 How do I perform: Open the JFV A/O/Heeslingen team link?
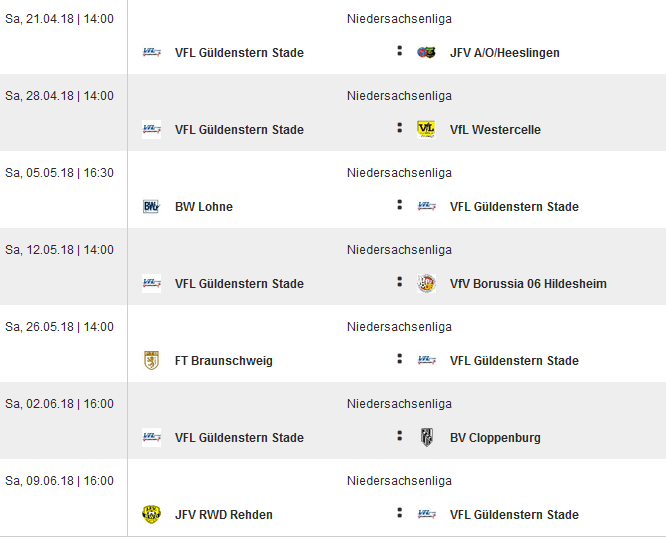(505, 53)
